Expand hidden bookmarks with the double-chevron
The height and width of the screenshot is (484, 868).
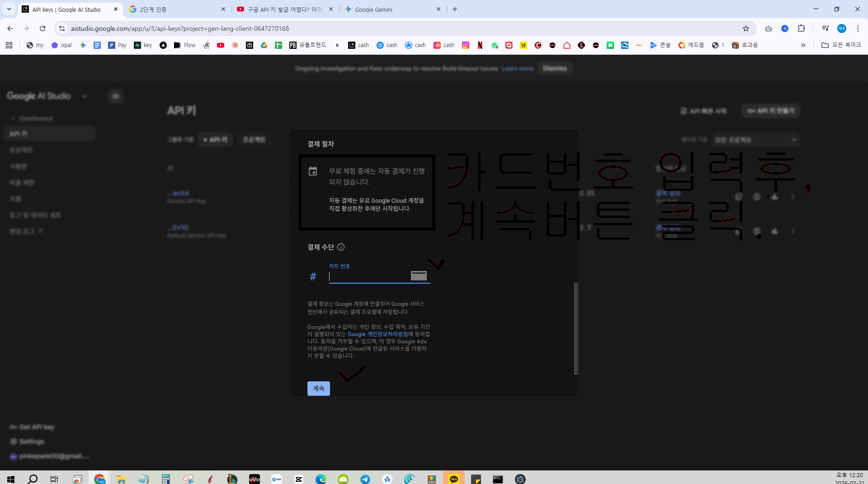(803, 45)
